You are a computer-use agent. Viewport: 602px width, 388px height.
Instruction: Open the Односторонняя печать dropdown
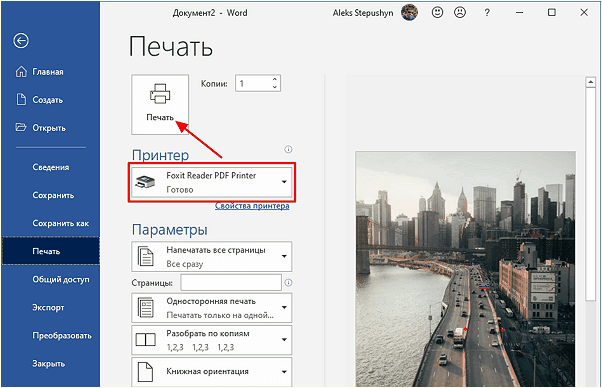point(212,308)
